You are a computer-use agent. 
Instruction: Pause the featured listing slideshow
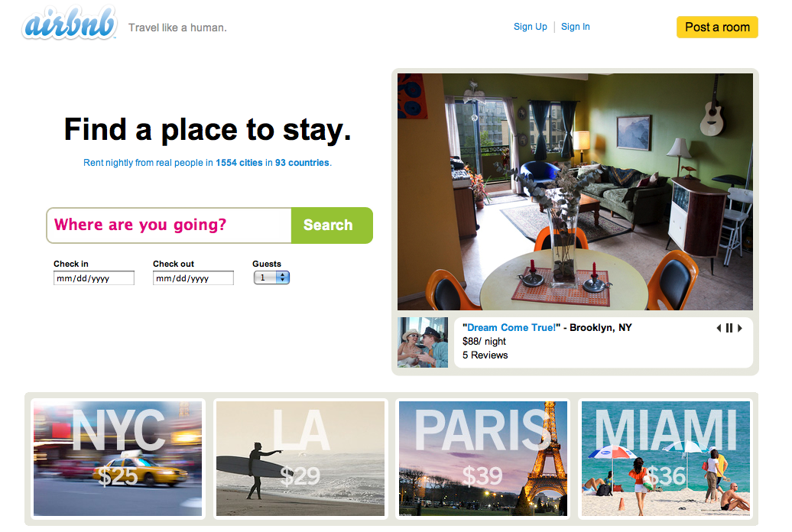point(729,328)
